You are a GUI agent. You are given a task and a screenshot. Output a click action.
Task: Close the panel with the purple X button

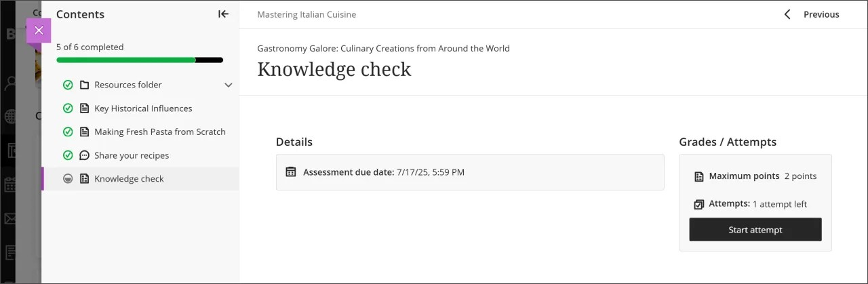pos(39,31)
